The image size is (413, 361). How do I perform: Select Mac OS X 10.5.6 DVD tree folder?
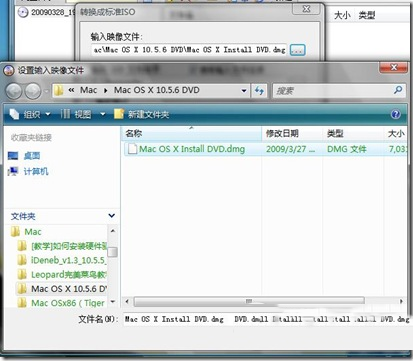(69, 289)
